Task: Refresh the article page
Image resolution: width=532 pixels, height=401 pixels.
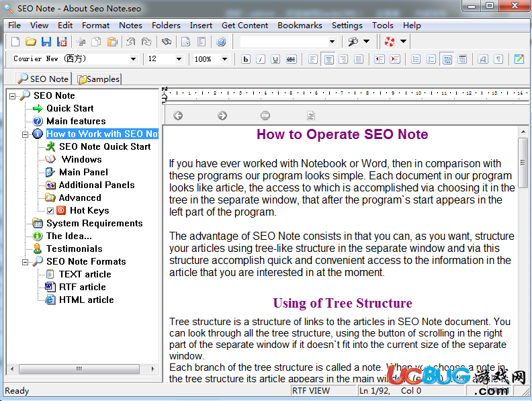Action: coord(311,116)
